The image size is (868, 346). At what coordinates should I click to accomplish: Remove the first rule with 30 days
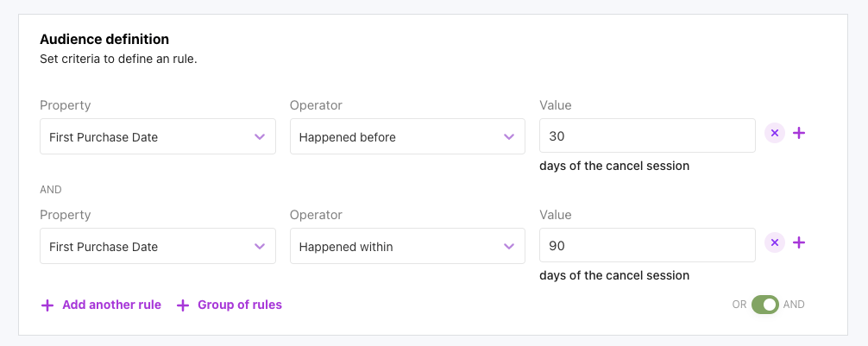tap(775, 133)
